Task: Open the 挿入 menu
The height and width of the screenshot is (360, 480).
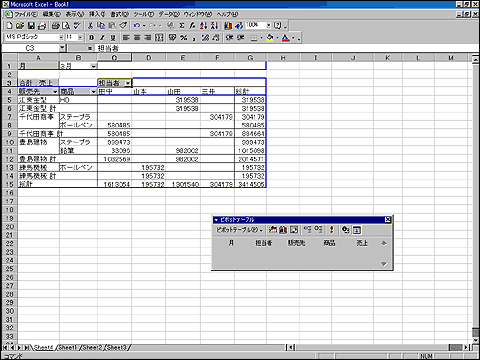Action: point(97,14)
